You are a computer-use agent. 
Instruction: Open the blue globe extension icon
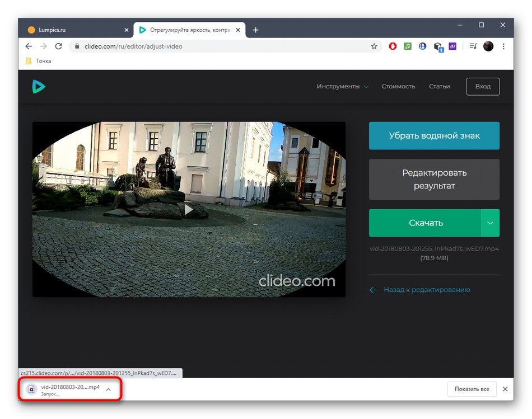click(x=422, y=46)
